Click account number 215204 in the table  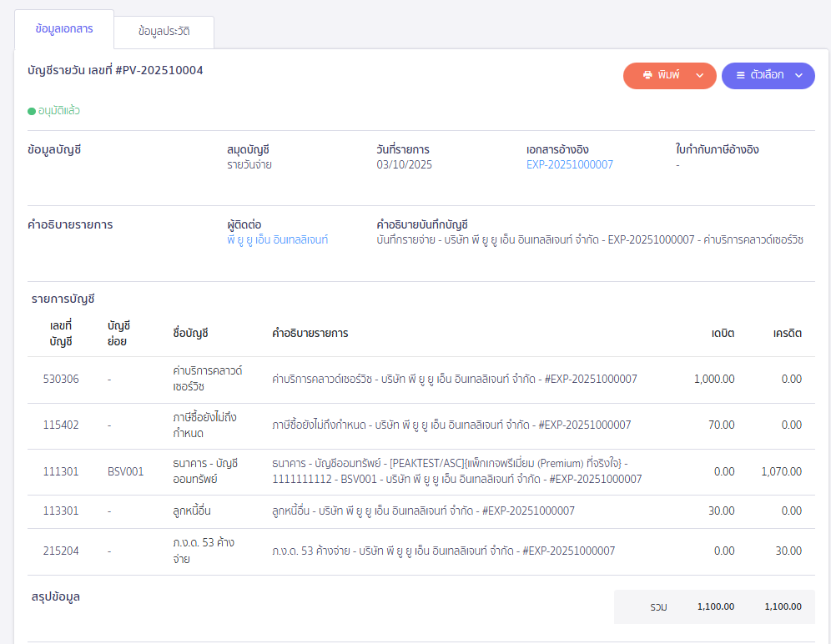point(61,551)
